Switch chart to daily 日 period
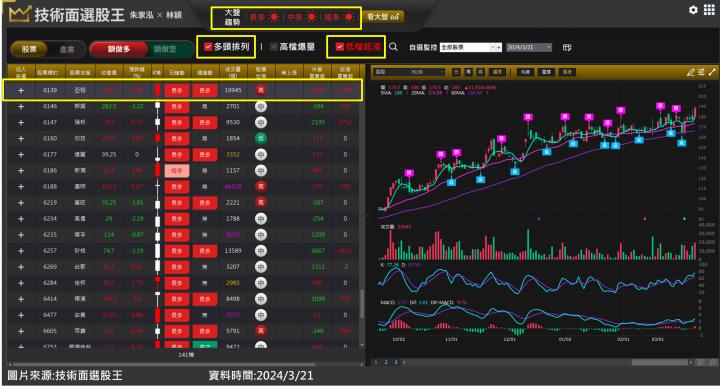720x389 pixels. click(x=456, y=72)
